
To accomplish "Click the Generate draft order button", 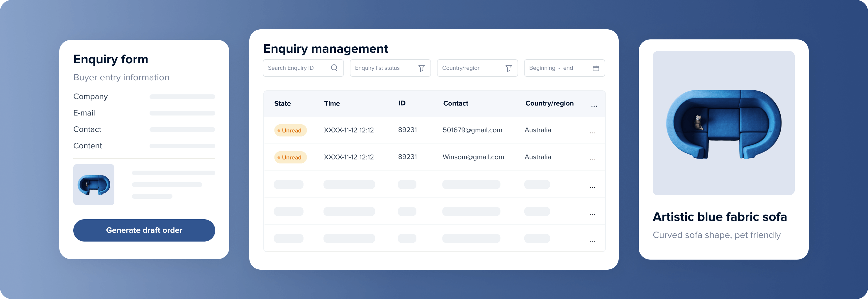I will [144, 230].
